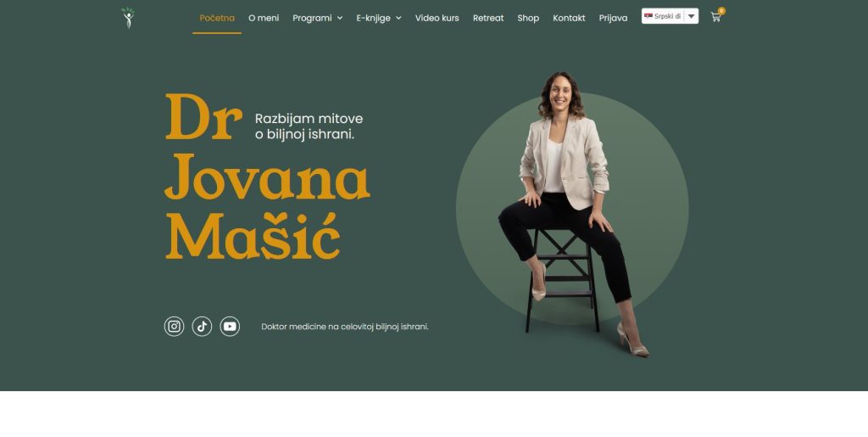Open the YouTube channel icon
The image size is (868, 437).
pyautogui.click(x=230, y=326)
